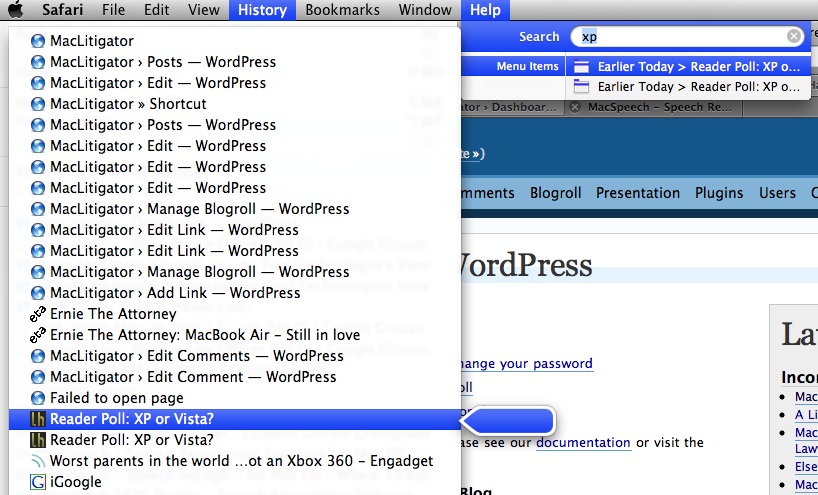This screenshot has height=495, width=818.
Task: Open MacLitigator › Add Link — WordPress entry
Action: coord(235,293)
